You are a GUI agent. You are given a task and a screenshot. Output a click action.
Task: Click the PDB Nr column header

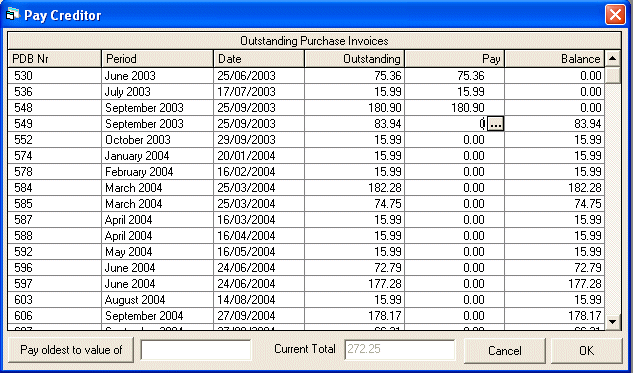(x=54, y=59)
